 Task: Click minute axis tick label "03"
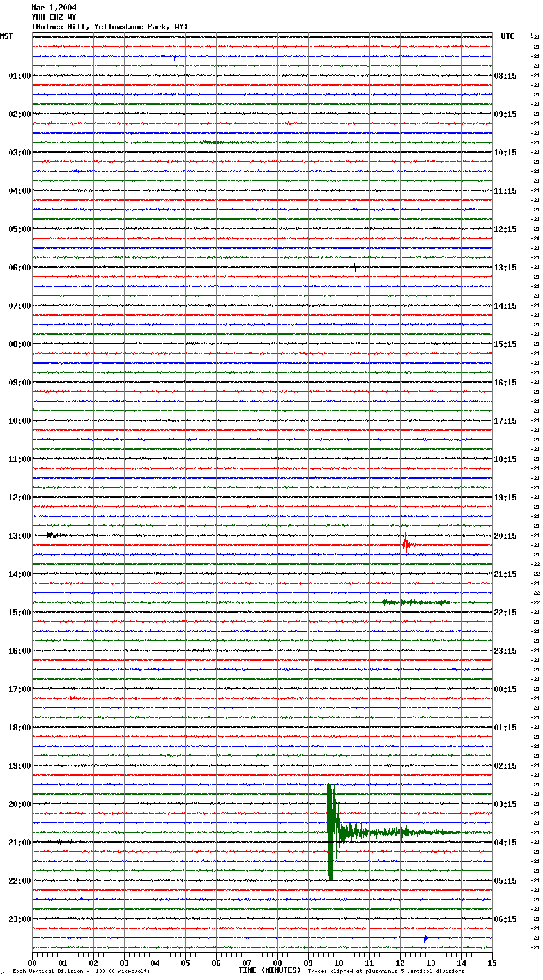(124, 963)
